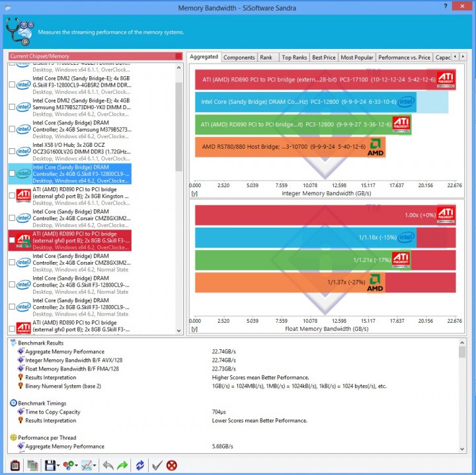The height and width of the screenshot is (475, 476).
Task: Check the 2x 8GB G.Skill Normal State entry
Action: pyautogui.click(x=12, y=306)
